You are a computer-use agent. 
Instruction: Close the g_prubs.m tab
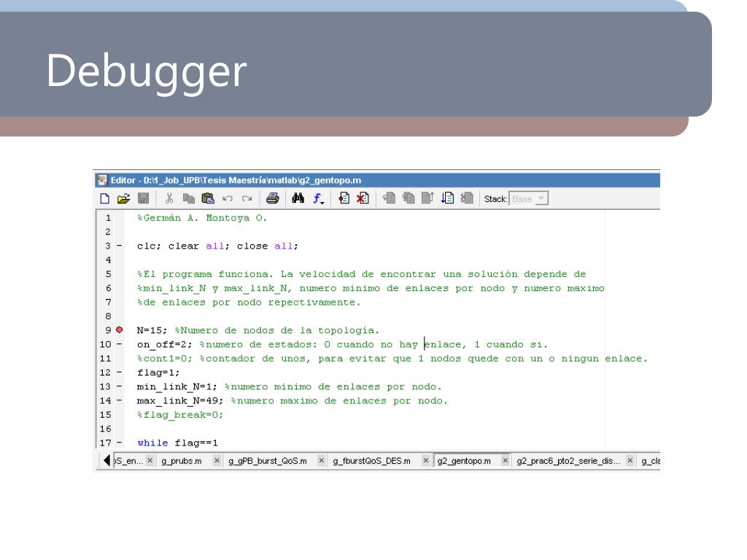point(216,461)
